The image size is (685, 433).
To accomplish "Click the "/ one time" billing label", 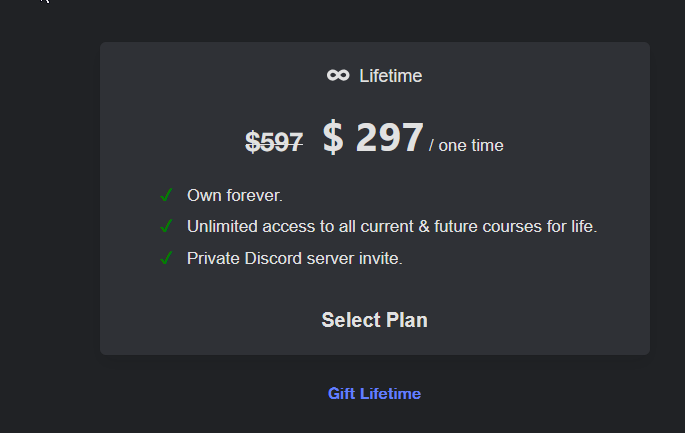I will (x=466, y=146).
